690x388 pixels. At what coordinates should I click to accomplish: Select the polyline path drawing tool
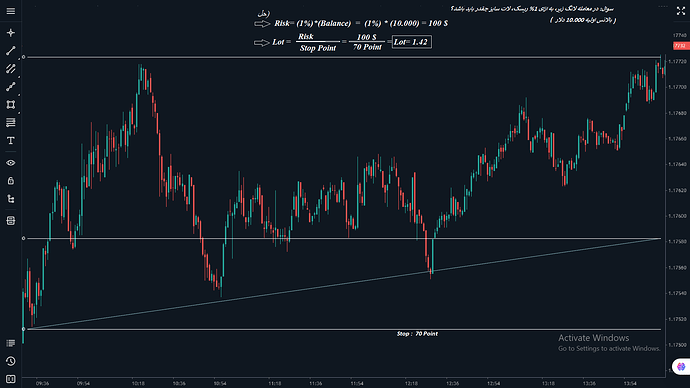11,87
